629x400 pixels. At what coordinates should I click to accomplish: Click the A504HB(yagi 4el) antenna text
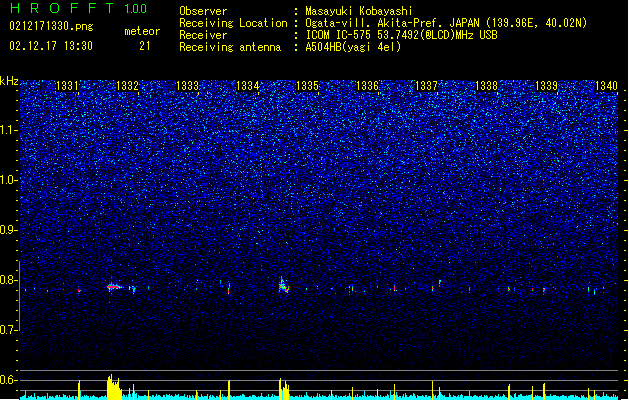point(353,47)
